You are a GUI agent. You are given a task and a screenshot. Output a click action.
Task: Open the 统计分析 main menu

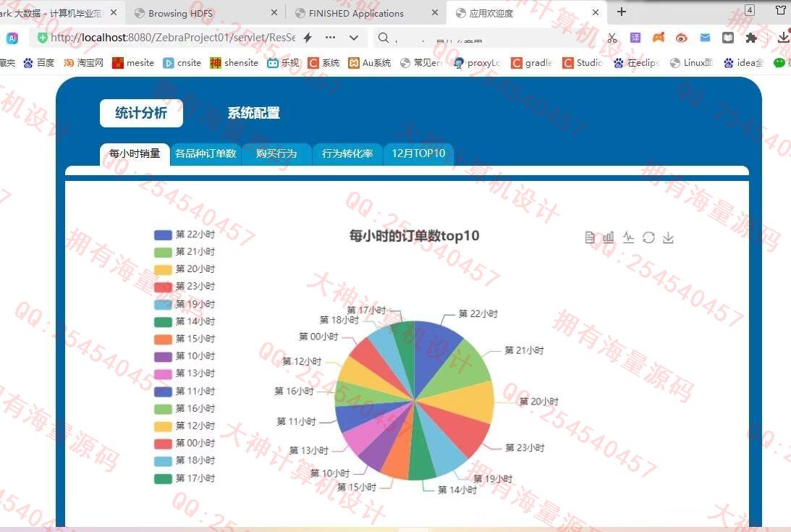(x=141, y=113)
